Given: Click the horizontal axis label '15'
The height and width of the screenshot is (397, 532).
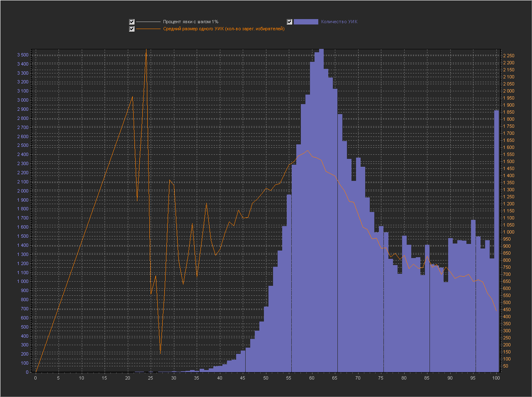Looking at the screenshot, I should click(105, 378).
